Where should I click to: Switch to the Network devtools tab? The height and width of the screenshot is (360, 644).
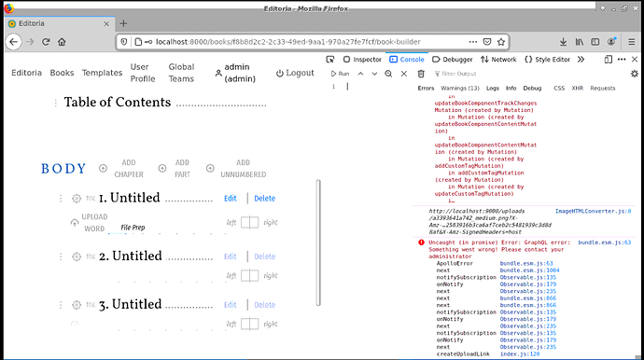click(498, 60)
